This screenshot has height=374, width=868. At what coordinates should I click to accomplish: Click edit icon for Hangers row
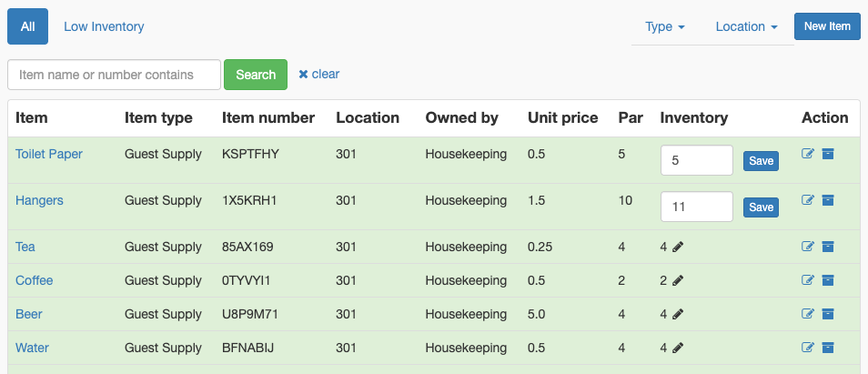[x=808, y=200]
